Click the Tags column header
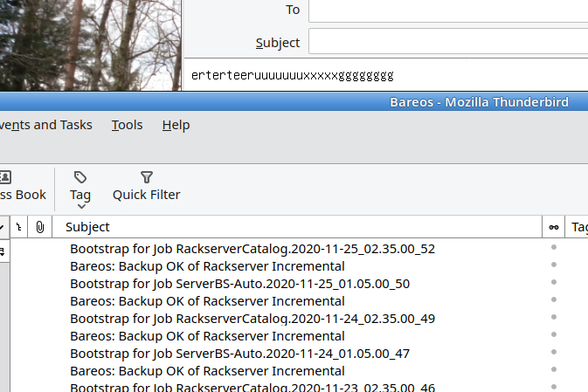Viewport: 588px width, 392px height. 577,227
